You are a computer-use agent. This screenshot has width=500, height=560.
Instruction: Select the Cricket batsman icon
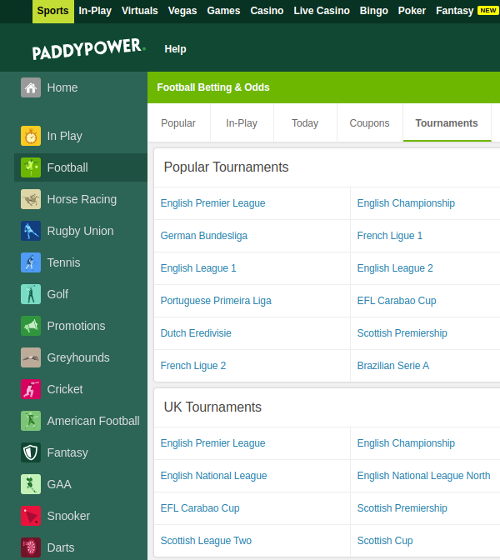point(31,389)
